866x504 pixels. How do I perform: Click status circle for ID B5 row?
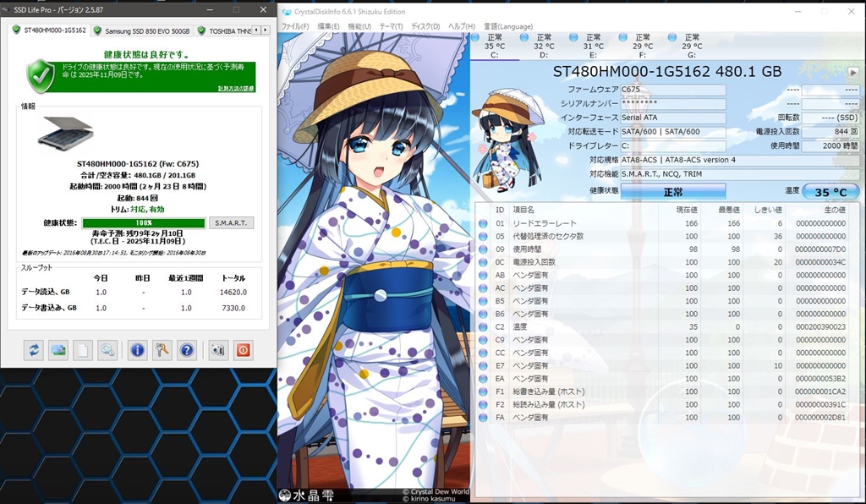(483, 301)
